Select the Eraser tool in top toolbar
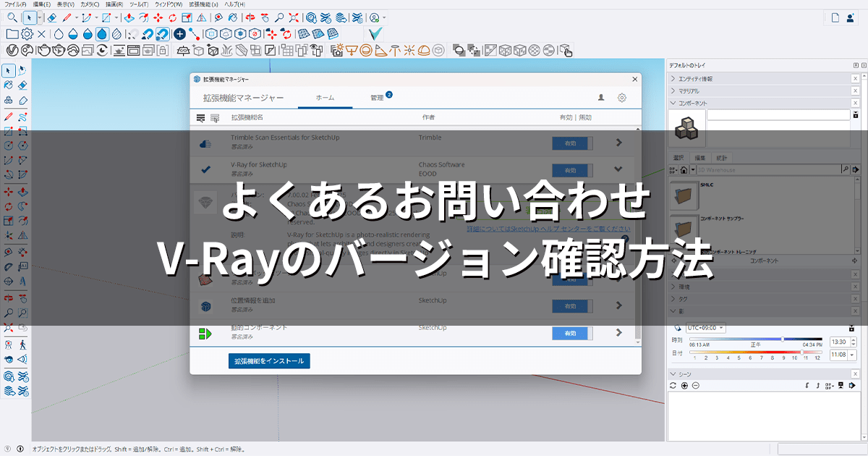Image resolution: width=868 pixels, height=456 pixels. click(x=51, y=17)
